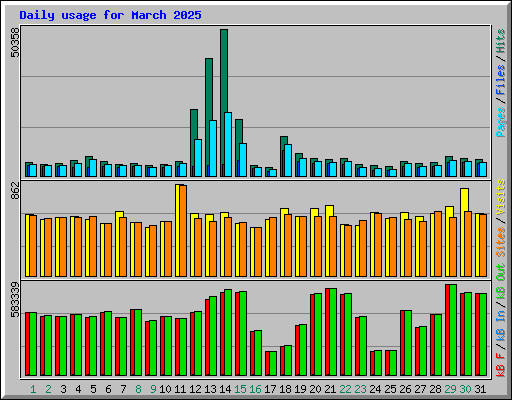Click weekend day label 8
The width and height of the screenshot is (512, 400).
tap(138, 389)
